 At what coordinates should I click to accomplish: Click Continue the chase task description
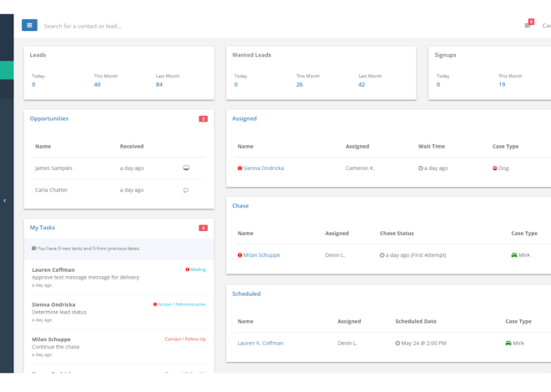point(56,347)
